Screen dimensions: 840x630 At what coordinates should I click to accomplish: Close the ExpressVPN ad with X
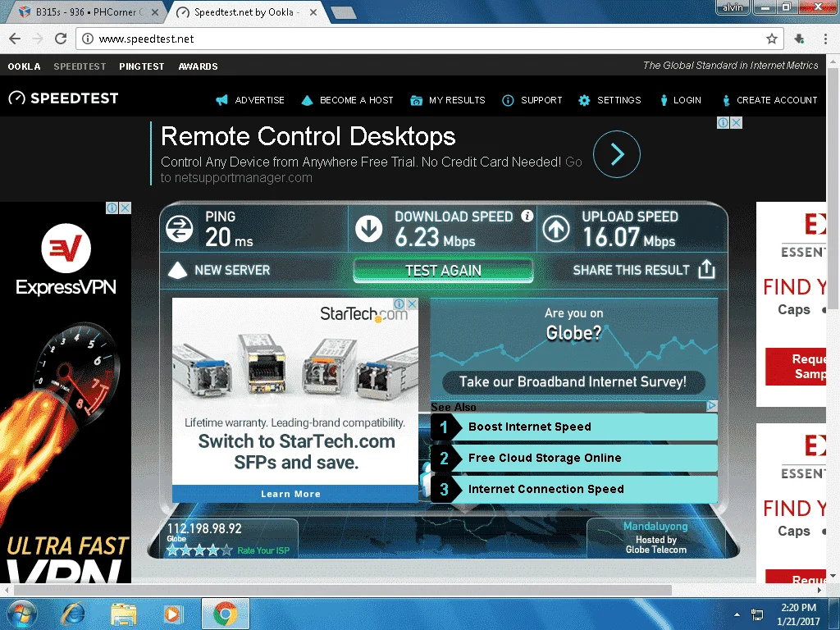point(125,208)
